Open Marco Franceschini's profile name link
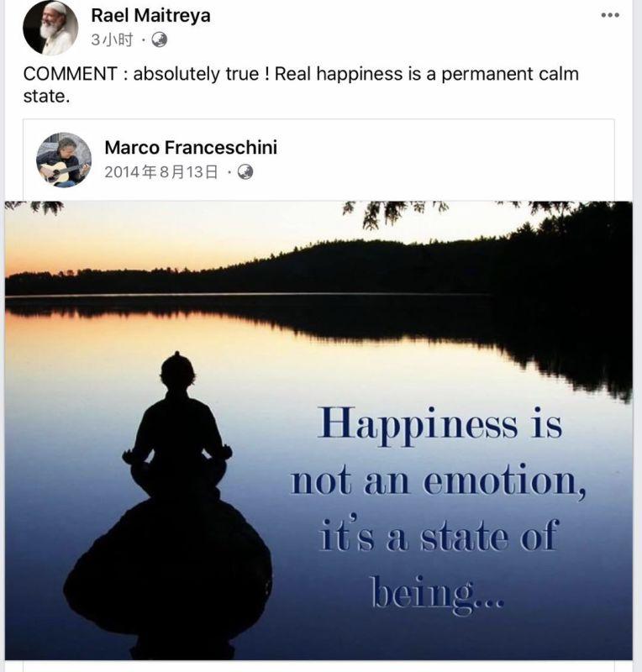The width and height of the screenshot is (642, 672). [191, 148]
